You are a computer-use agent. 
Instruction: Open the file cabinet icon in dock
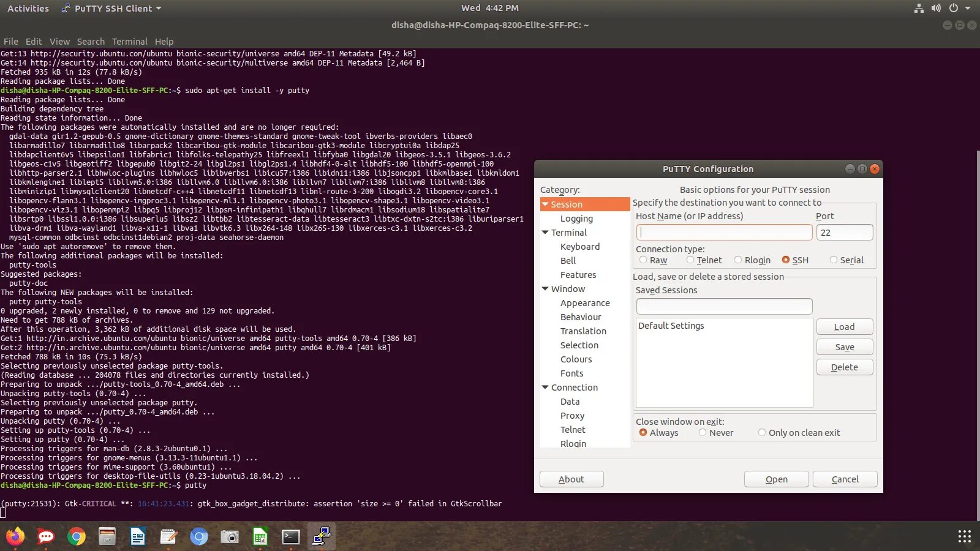coord(107,537)
